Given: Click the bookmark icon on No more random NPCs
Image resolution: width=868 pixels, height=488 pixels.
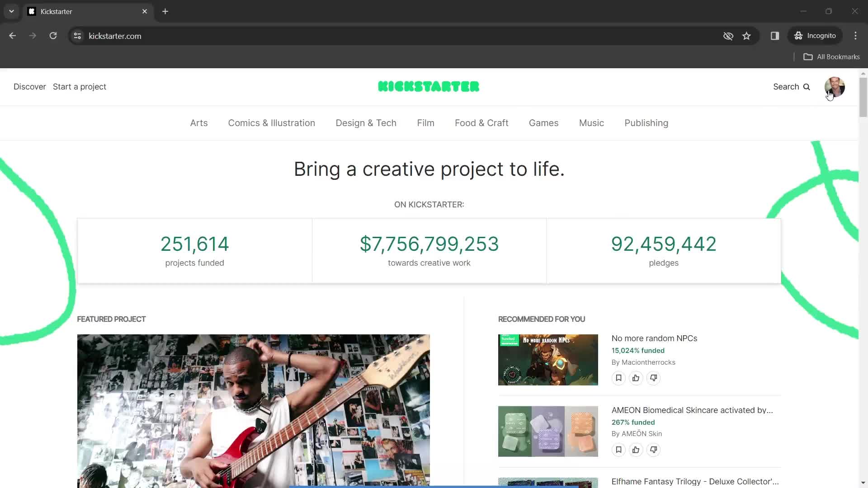Looking at the screenshot, I should click(x=618, y=378).
